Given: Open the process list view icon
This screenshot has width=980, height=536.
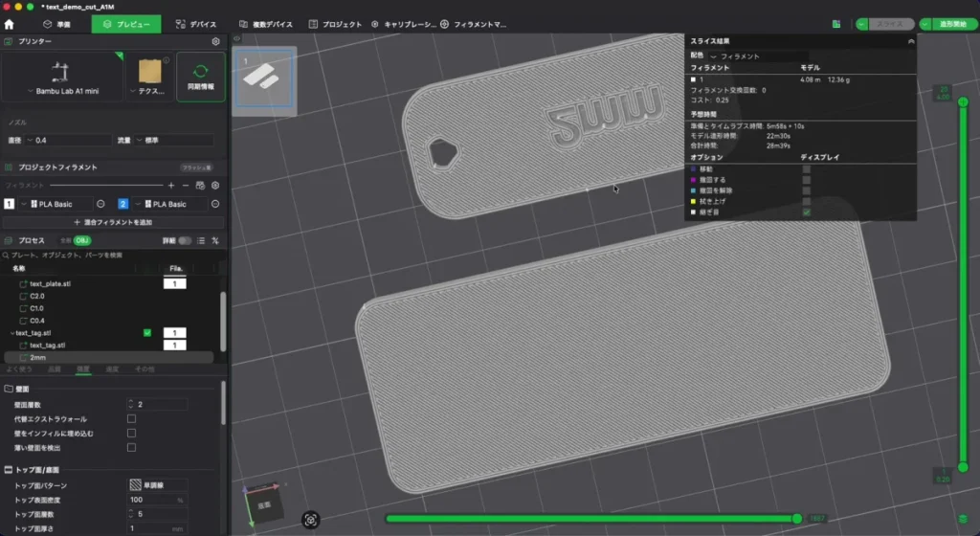Looking at the screenshot, I should (201, 240).
